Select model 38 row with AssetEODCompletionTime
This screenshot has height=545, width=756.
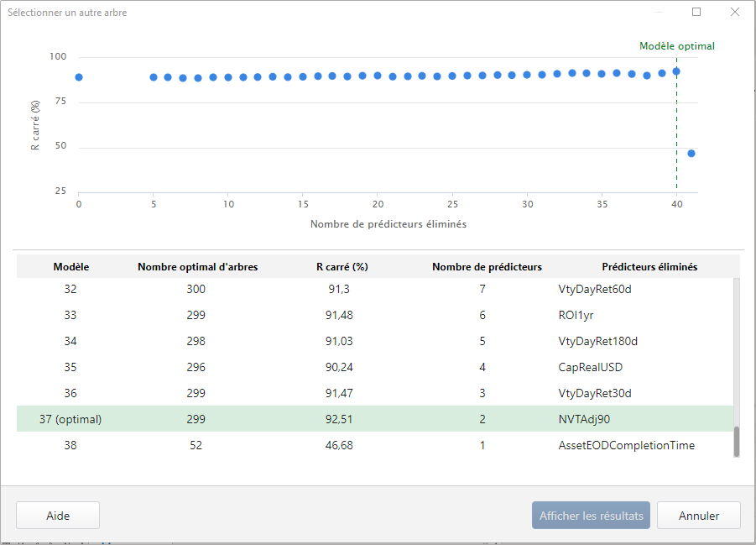coord(336,445)
